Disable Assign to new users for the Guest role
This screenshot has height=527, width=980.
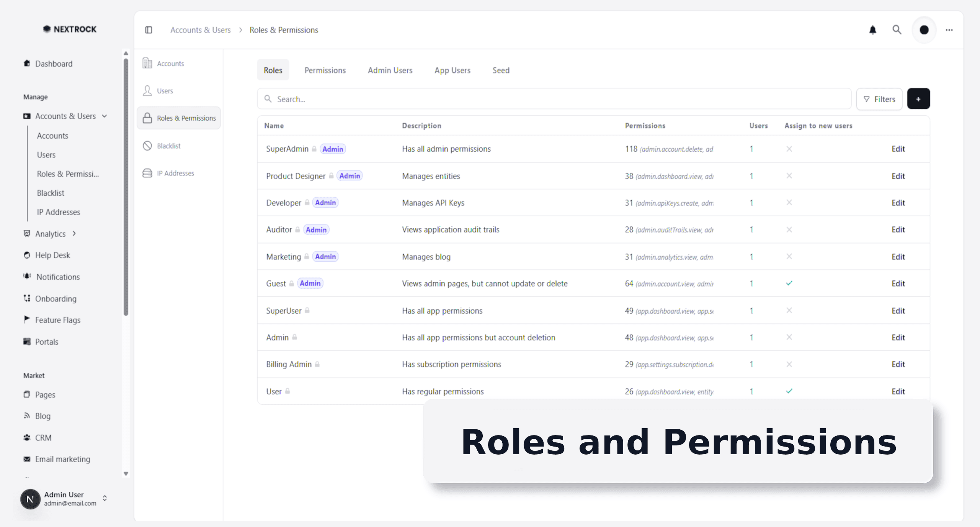pyautogui.click(x=789, y=283)
